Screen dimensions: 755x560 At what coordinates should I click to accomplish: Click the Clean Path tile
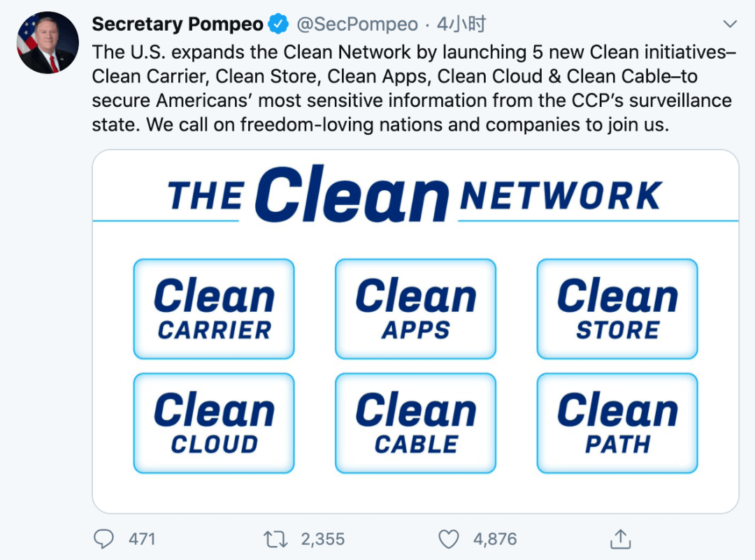point(617,423)
